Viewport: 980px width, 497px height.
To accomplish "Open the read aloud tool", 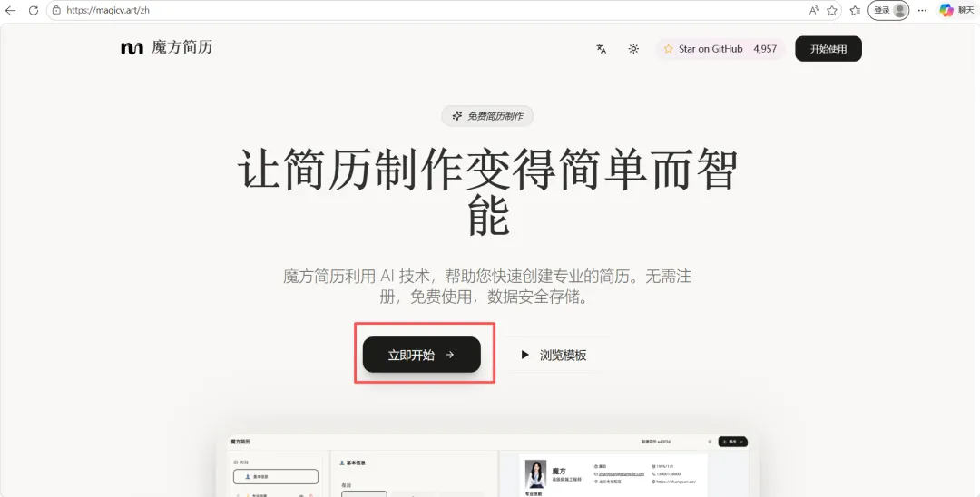I will (814, 10).
